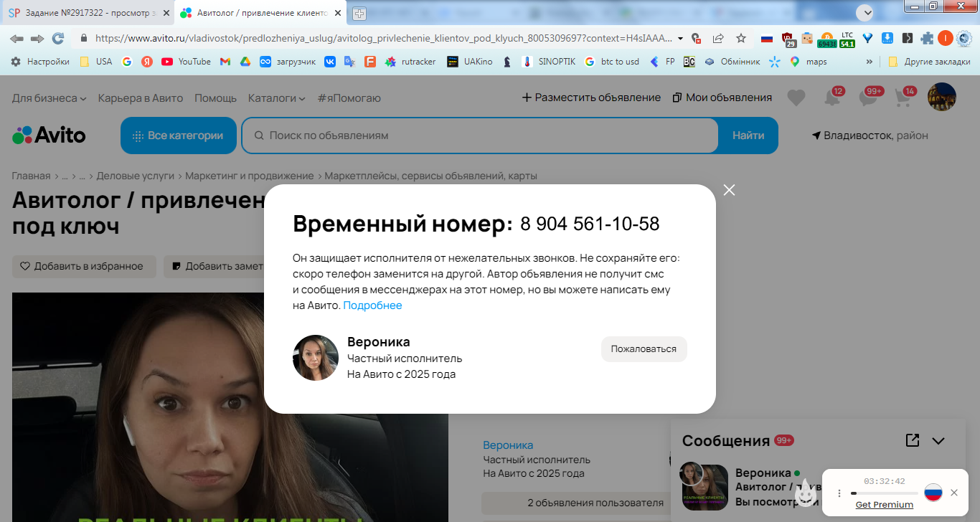The width and height of the screenshot is (980, 522).
Task: Open Вероника's avatar in the popup
Action: coord(316,358)
